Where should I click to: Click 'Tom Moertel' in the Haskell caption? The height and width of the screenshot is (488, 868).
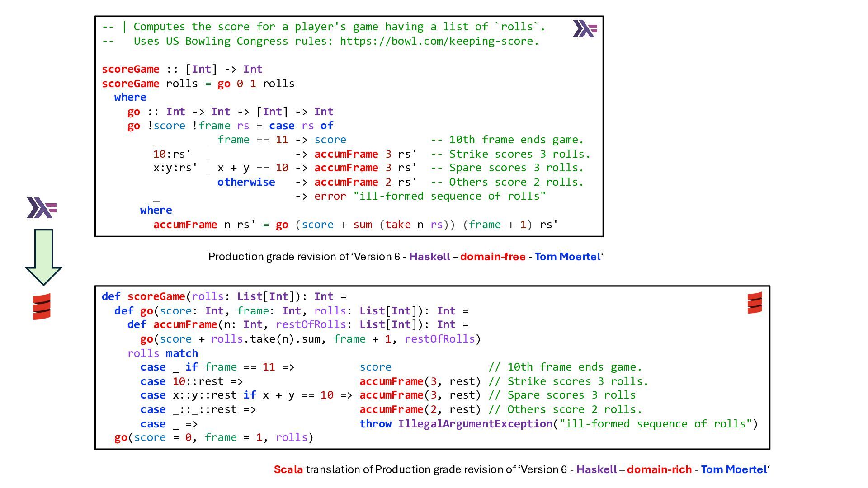click(x=567, y=257)
